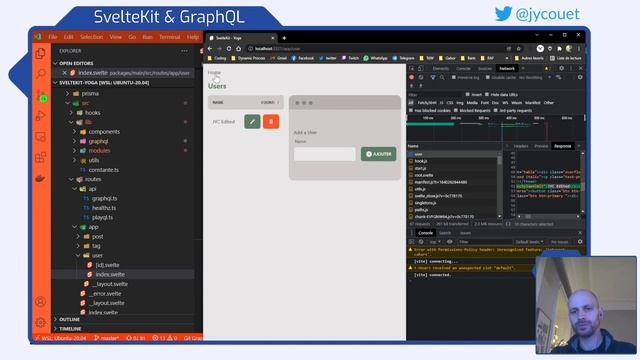Clear the network log

coord(421,77)
